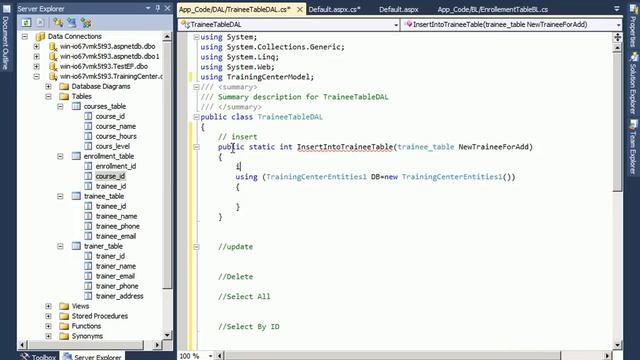Click the Tables folder icon

(x=64, y=96)
